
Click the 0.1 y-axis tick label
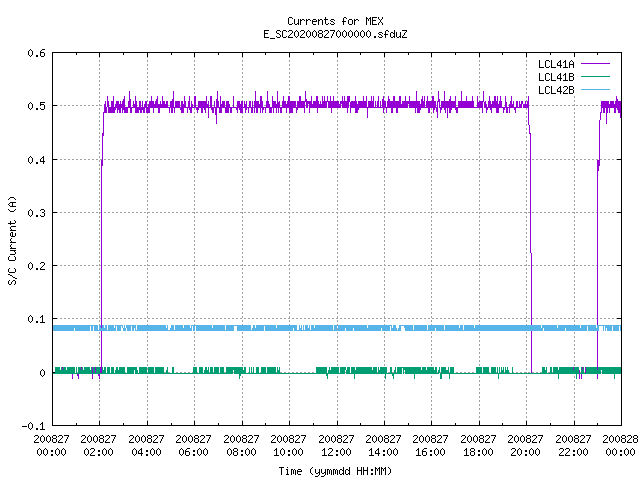click(x=36, y=319)
